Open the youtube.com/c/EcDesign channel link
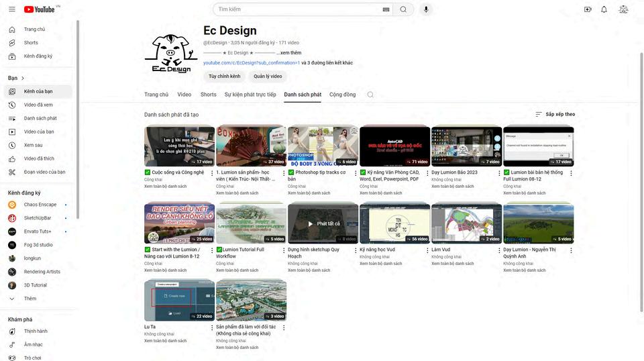The image size is (644, 361). (x=252, y=63)
